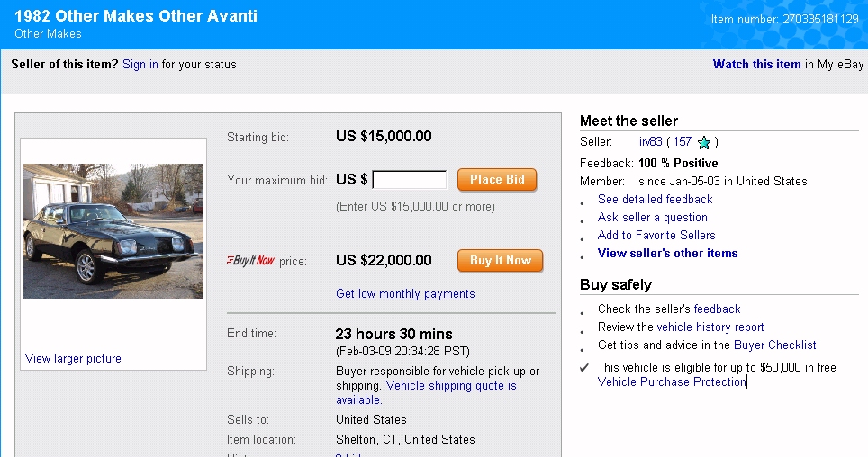Click the seller feedback star icon
Viewport: 868px width, 457px height.
click(x=704, y=142)
